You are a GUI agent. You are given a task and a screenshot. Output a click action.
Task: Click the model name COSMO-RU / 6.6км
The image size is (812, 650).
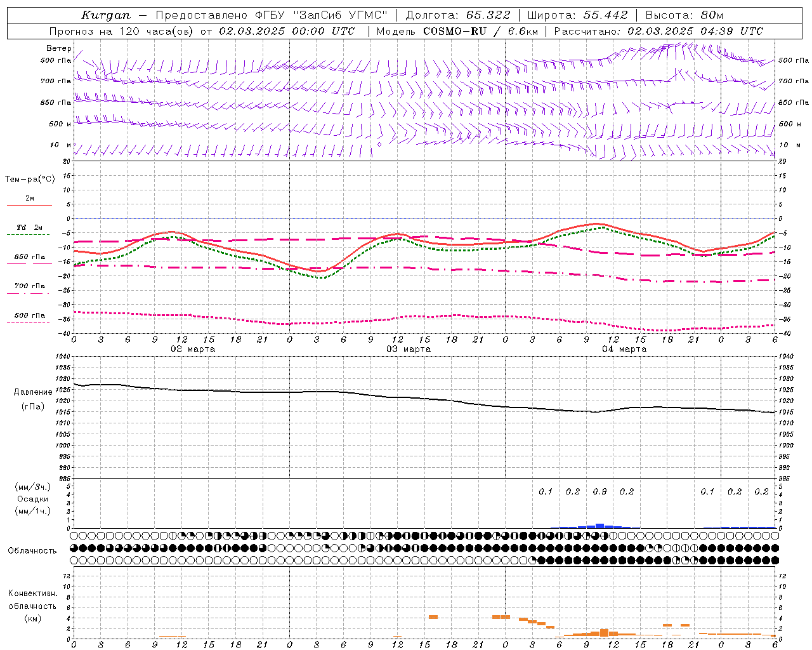(x=480, y=31)
